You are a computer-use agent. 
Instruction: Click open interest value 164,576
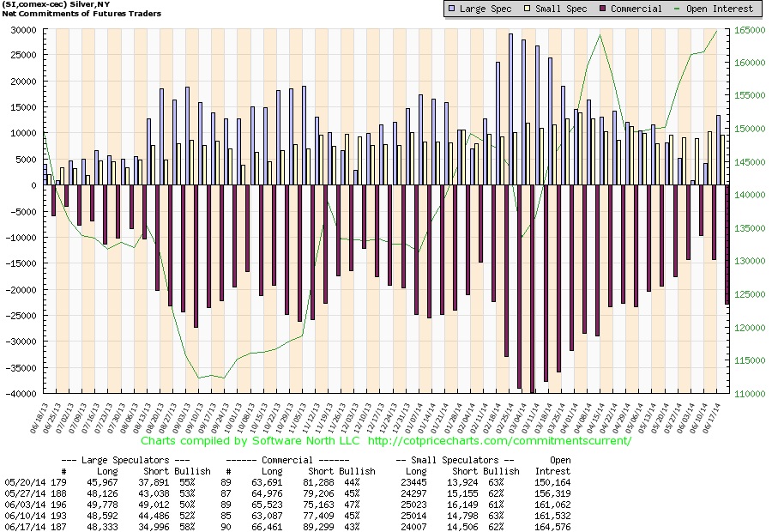pos(552,527)
